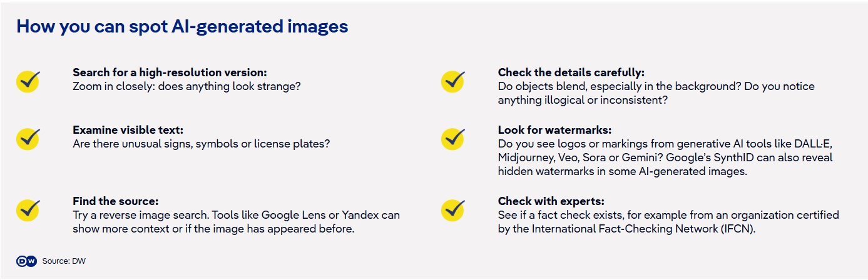The width and height of the screenshot is (868, 280).
Task: Click the text mentioning Google Lens or Yandex
Action: (x=236, y=221)
